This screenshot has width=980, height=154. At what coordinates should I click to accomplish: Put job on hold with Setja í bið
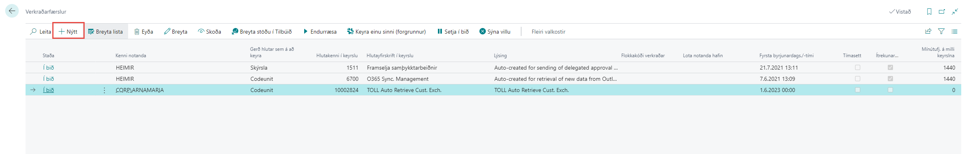click(453, 32)
